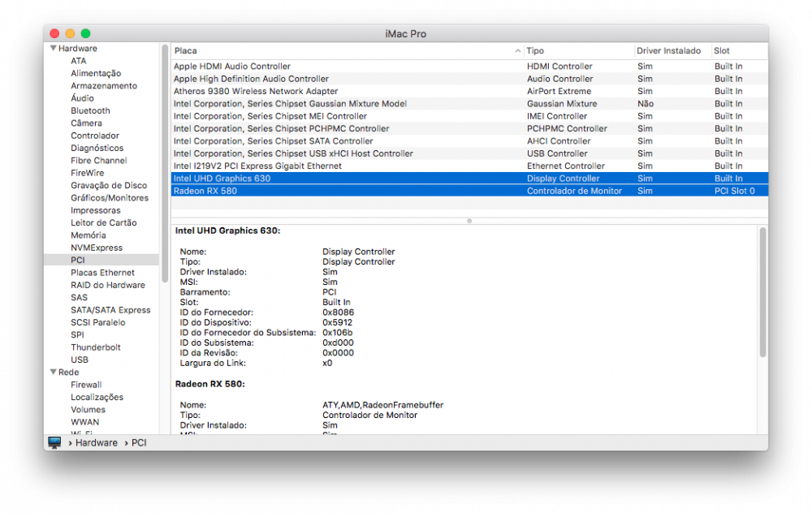The height and width of the screenshot is (513, 812).
Task: Click the PCI Slot 0 cell
Action: pyautogui.click(x=734, y=191)
